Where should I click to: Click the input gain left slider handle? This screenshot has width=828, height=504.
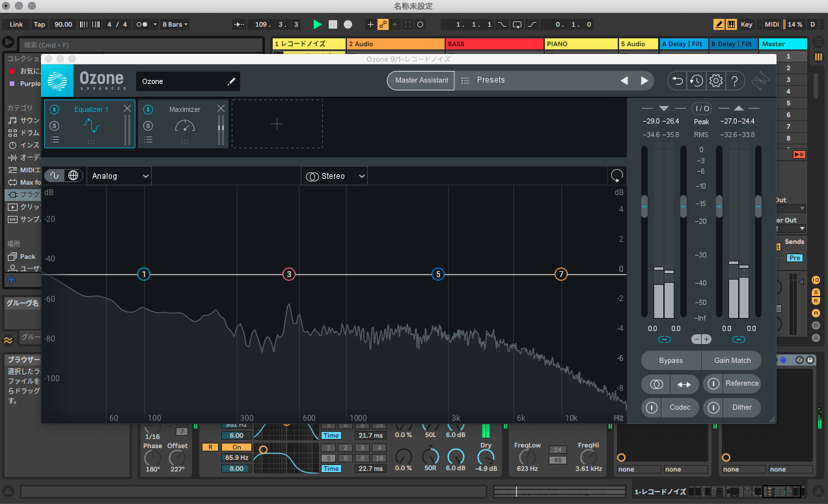[644, 207]
